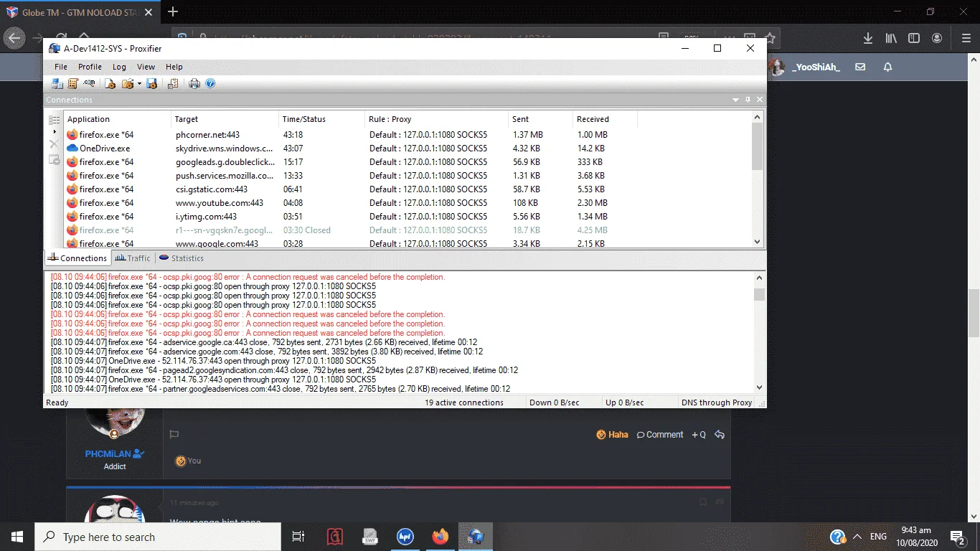The image size is (980, 551).
Task: Click the Haha reaction on the post
Action: 613,435
